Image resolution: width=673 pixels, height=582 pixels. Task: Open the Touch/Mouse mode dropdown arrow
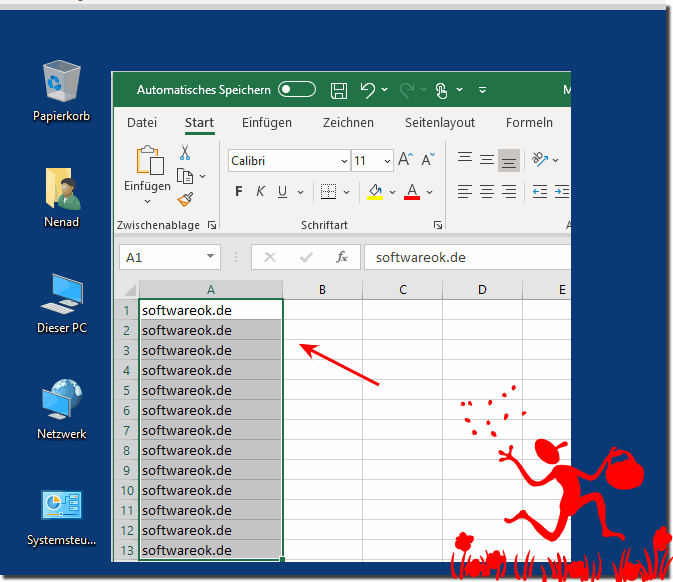coord(459,90)
